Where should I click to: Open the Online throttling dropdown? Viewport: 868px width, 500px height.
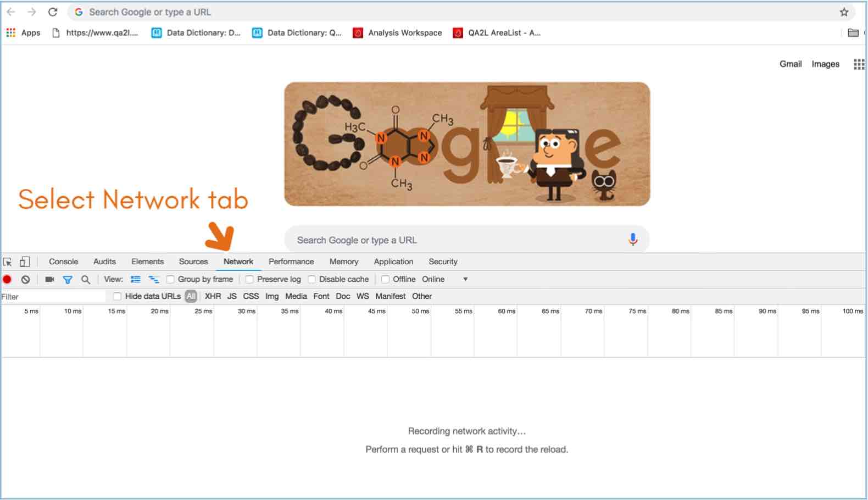(445, 280)
